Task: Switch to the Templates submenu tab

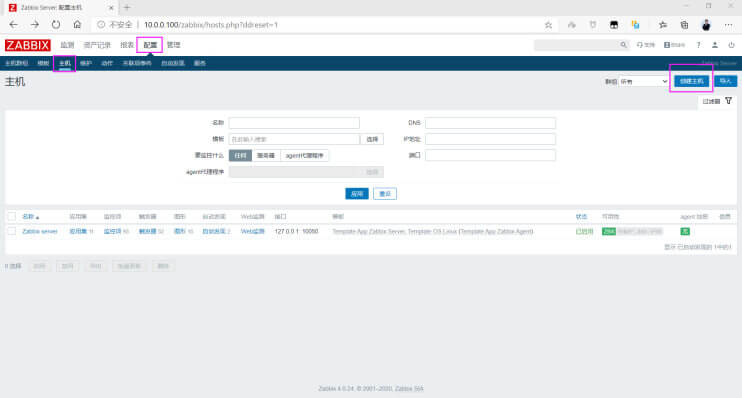Action: point(43,63)
